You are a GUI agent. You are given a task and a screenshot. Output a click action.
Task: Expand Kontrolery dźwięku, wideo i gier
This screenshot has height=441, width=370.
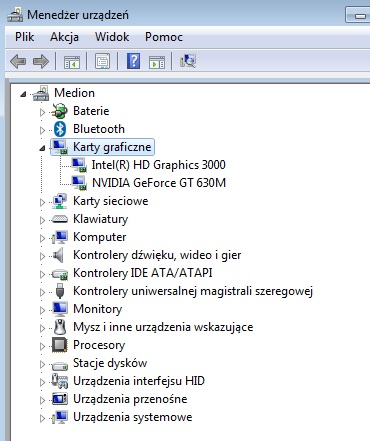point(42,256)
